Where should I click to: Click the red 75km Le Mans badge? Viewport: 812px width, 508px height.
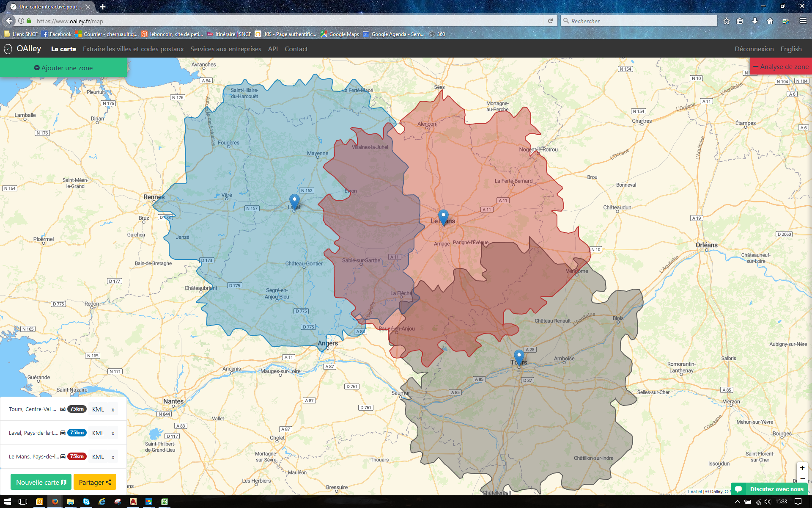pos(77,456)
